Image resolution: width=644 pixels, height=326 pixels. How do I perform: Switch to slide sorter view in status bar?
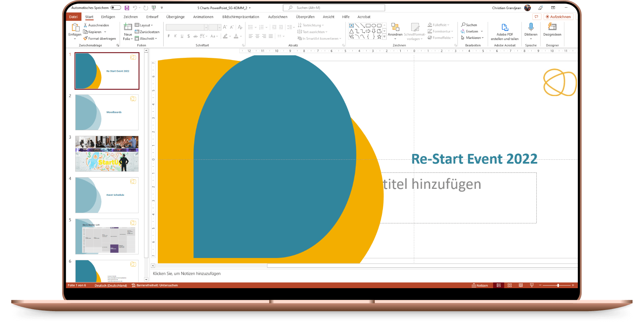tap(509, 285)
